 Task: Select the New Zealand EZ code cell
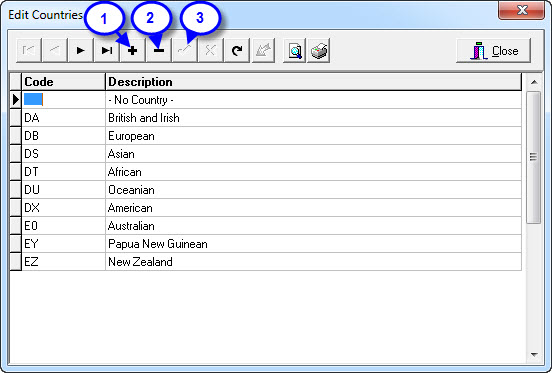click(63, 262)
